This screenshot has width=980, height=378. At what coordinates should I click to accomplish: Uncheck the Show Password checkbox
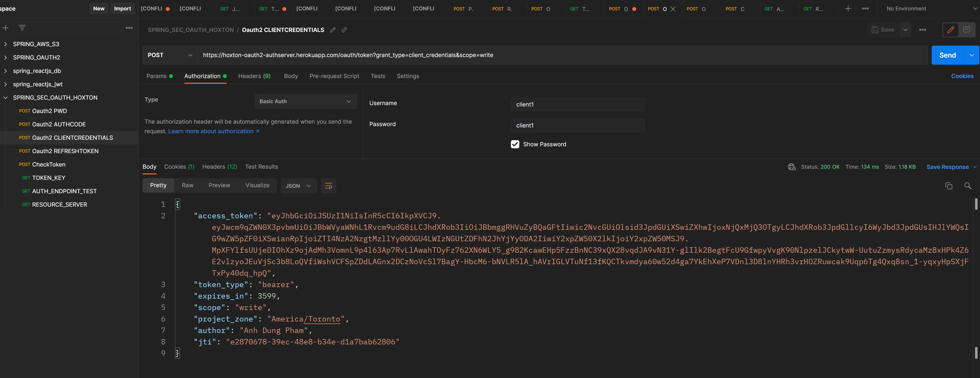(515, 144)
